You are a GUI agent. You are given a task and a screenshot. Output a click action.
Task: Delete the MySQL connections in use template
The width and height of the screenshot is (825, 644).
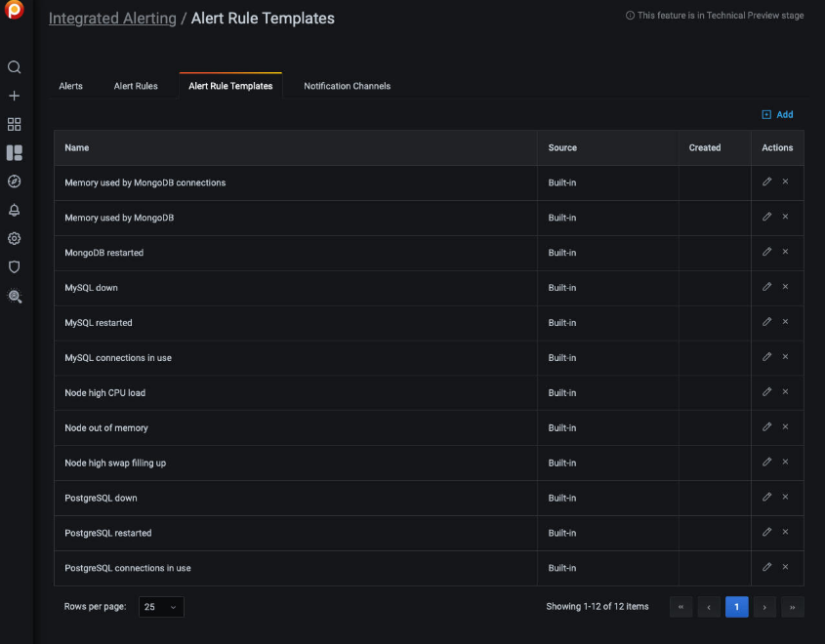(x=785, y=357)
